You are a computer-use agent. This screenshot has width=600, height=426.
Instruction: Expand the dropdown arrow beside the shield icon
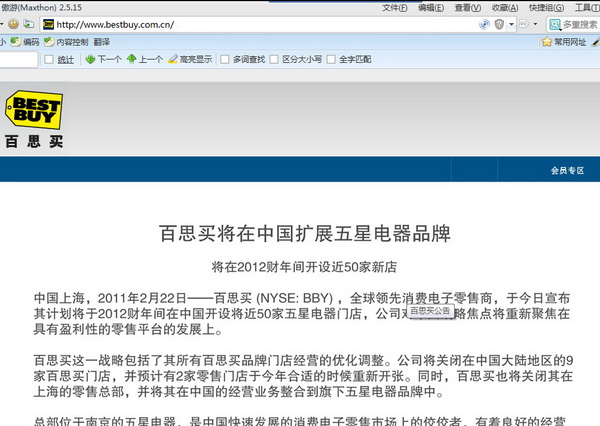[x=510, y=24]
